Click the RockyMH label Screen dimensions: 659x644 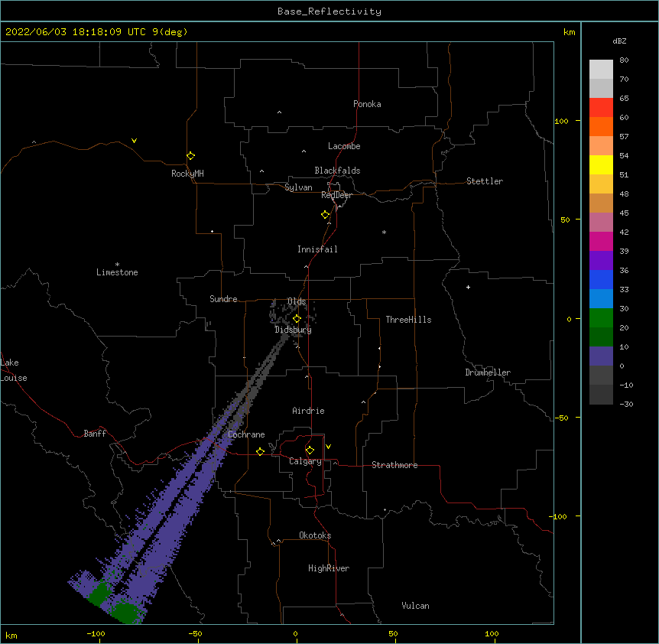click(187, 174)
